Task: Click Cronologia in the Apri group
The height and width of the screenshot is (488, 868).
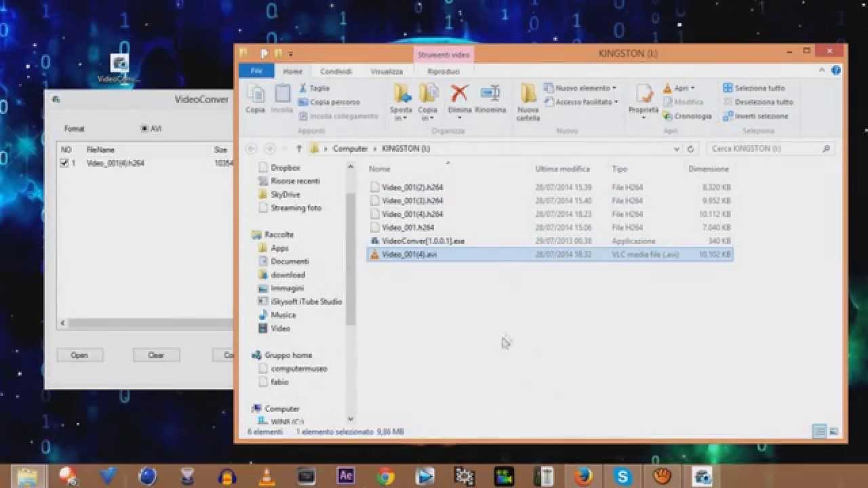Action: 688,117
